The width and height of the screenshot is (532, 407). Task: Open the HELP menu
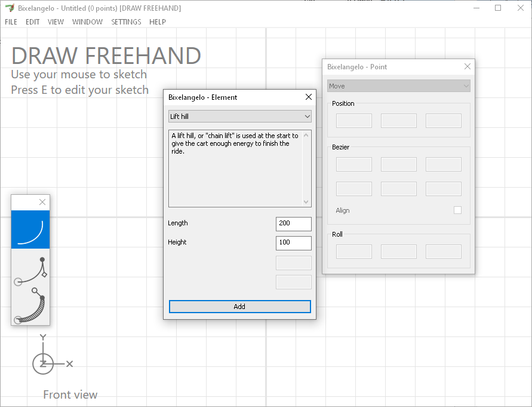(158, 22)
